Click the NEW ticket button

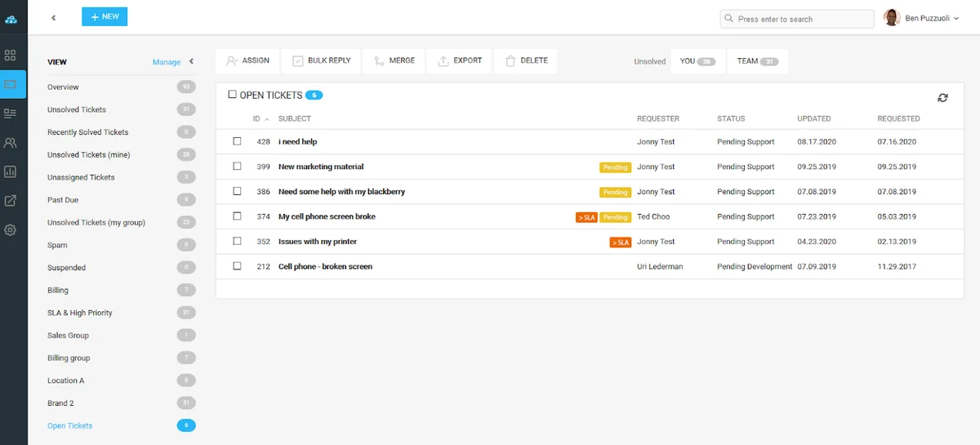[105, 16]
